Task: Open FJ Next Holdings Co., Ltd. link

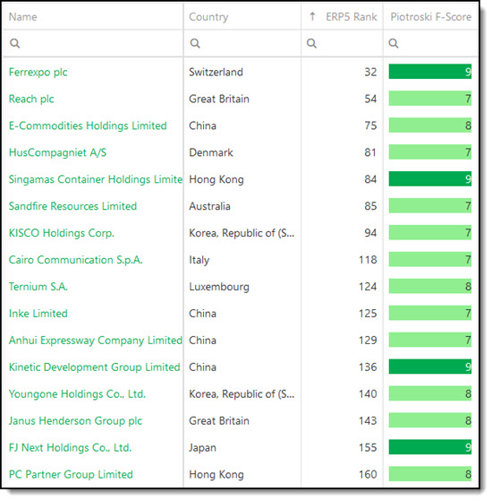Action: 70,448
